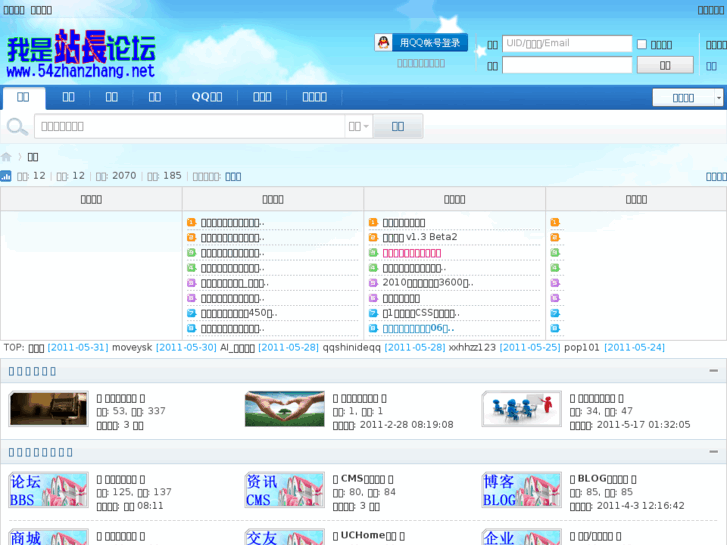Viewport: 727px width, 545px height.
Task: Open the bar-chart statistics icon above the table
Action: click(x=6, y=176)
